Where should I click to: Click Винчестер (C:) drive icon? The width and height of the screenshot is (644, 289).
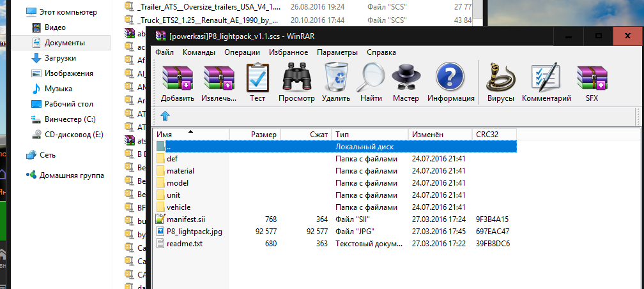pos(36,119)
